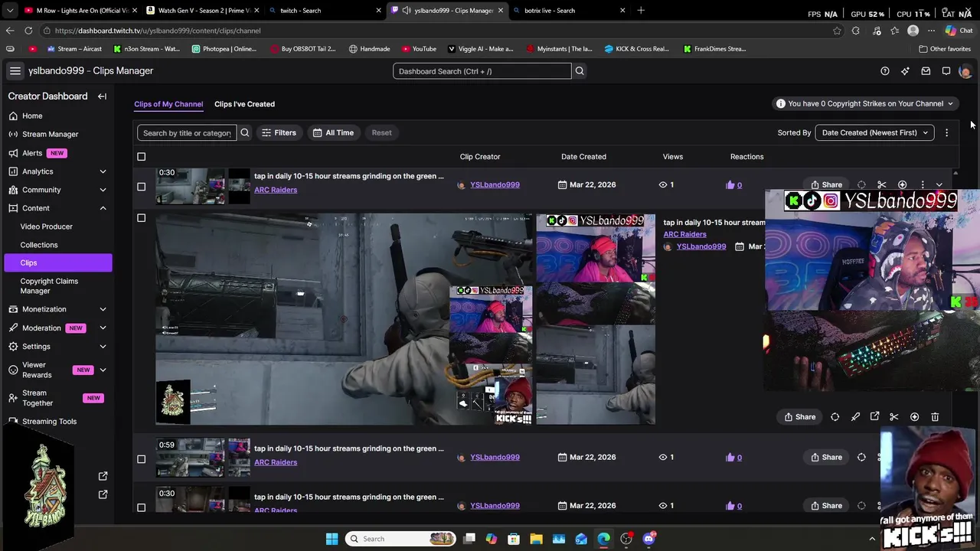Expand the Settings sidebar section

click(103, 347)
